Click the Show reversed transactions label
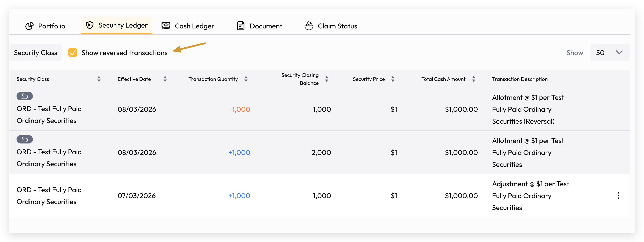This screenshot has height=242, width=644. click(125, 53)
